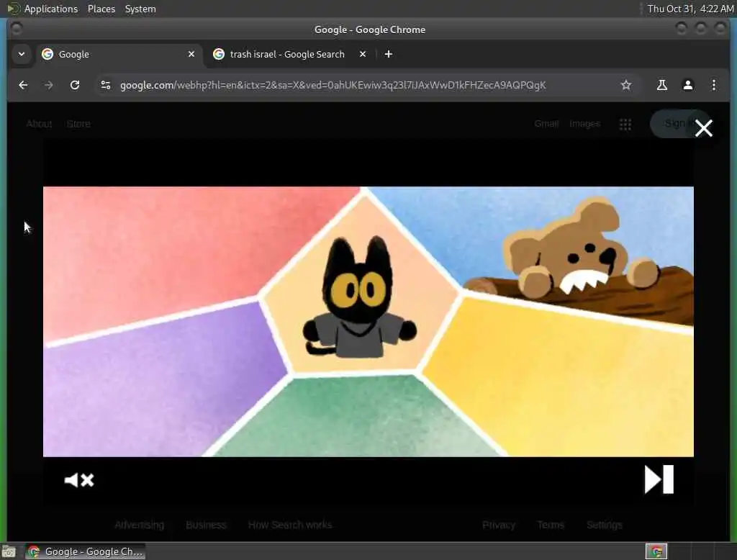
Task: Click the 'How Search works' footer link
Action: pyautogui.click(x=290, y=525)
